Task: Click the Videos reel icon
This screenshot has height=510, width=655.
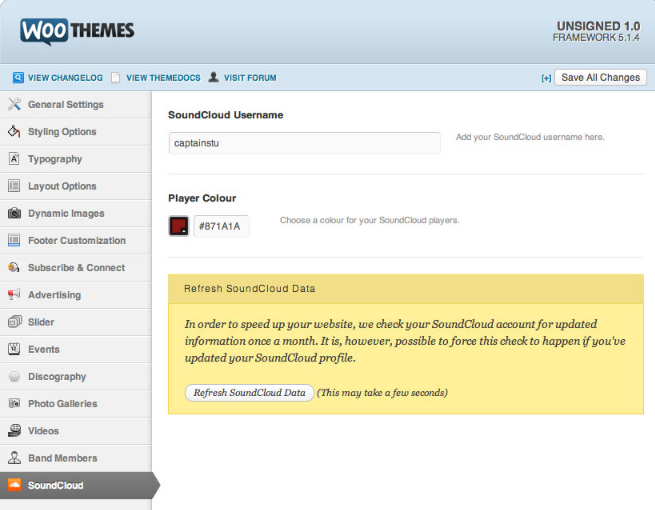Action: 14,431
